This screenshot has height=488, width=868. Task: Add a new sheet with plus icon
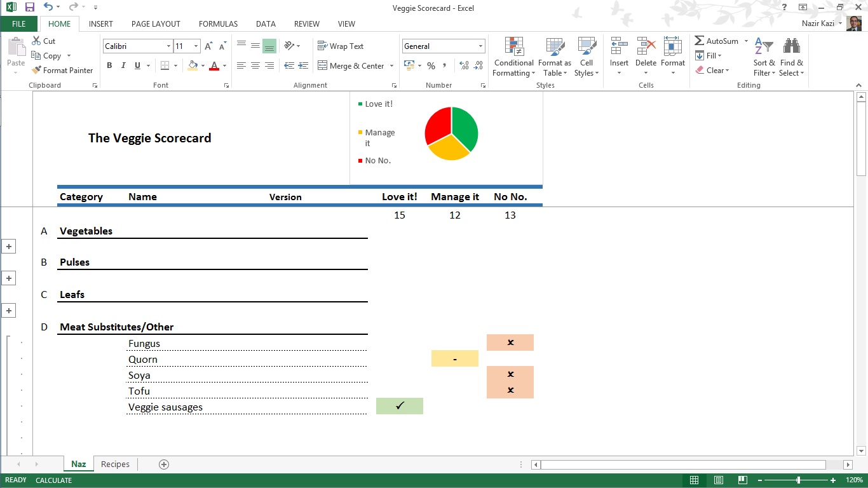click(164, 464)
